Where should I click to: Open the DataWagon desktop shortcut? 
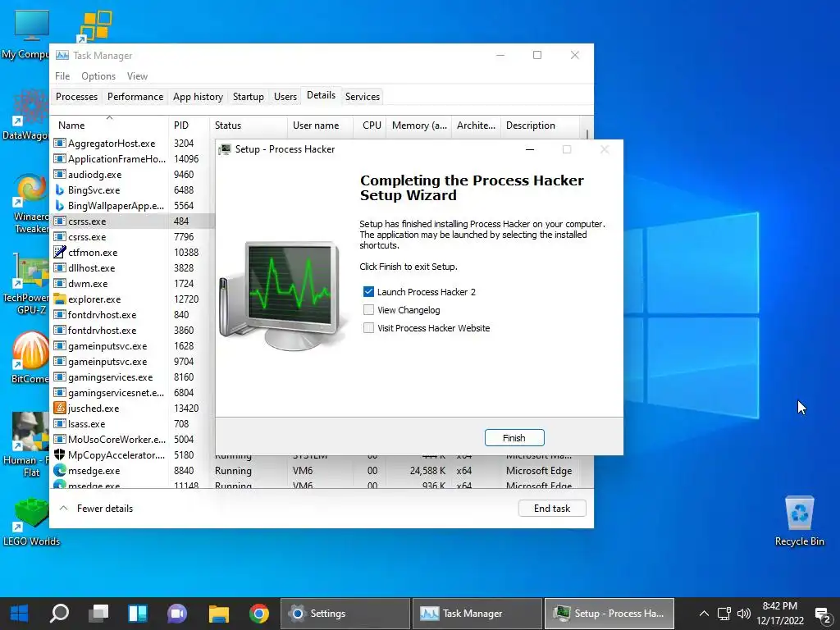click(30, 115)
